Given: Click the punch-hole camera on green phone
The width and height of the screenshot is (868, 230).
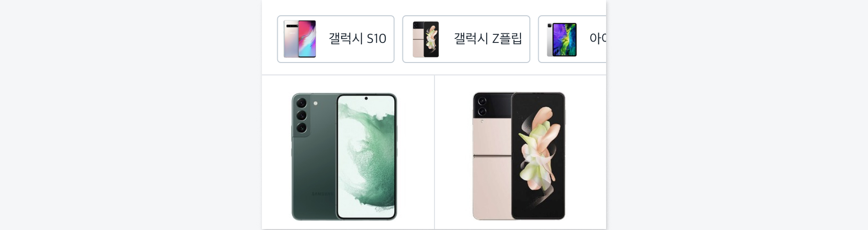Looking at the screenshot, I should pyautogui.click(x=366, y=99).
